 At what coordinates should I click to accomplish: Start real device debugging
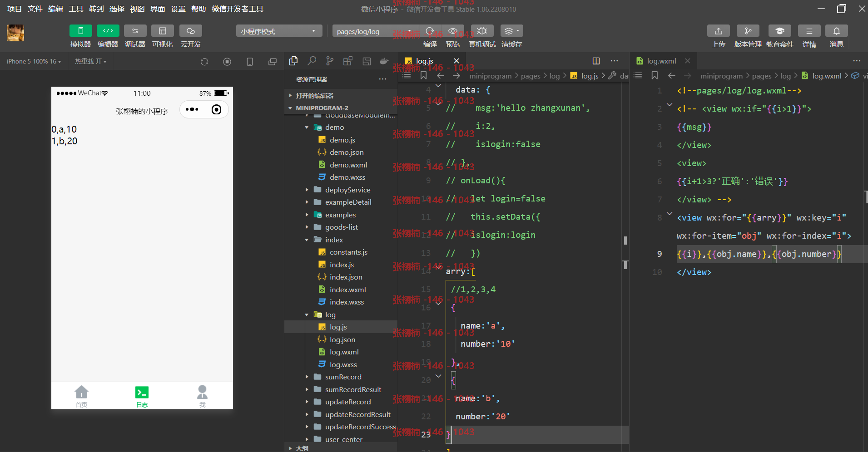point(482,31)
